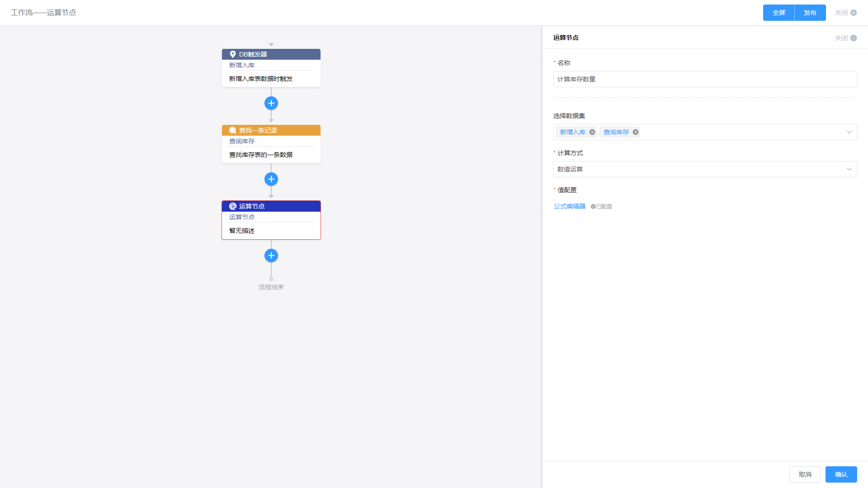Click the 新增入库 name in DB触发器 node

(242, 65)
